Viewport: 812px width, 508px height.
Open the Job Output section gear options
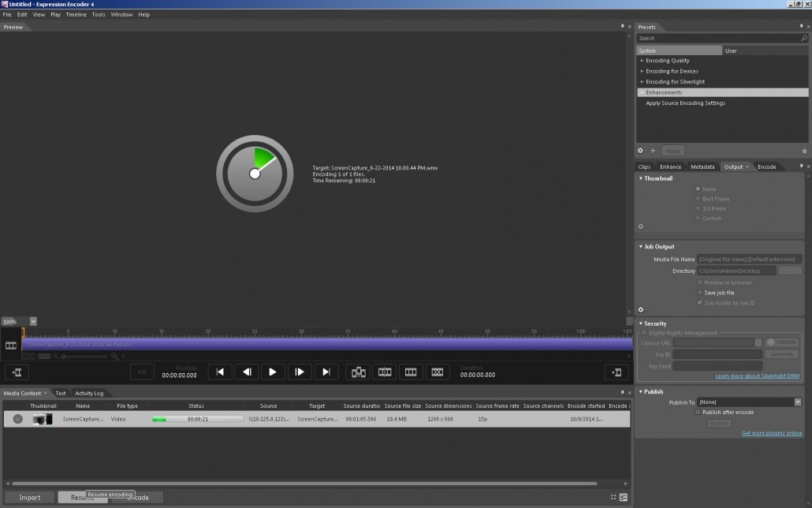click(641, 309)
